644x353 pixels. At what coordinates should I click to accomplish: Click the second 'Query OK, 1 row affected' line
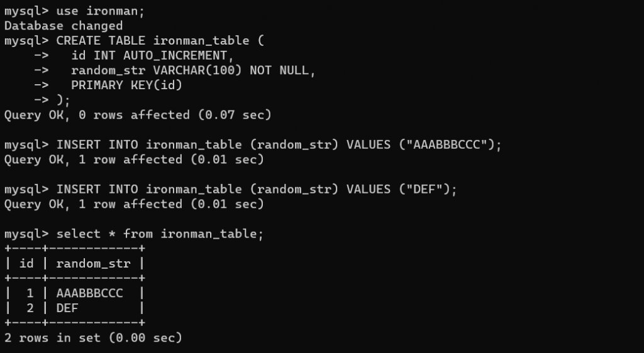(x=134, y=204)
